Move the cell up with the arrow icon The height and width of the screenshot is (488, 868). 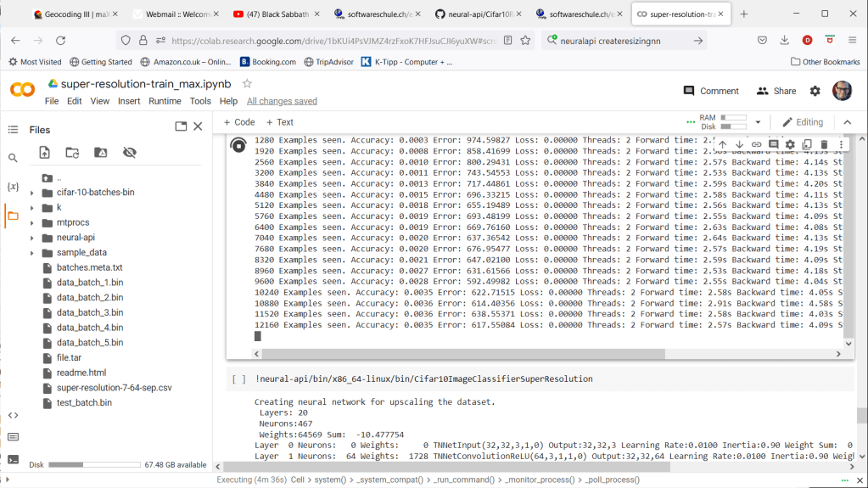click(722, 145)
